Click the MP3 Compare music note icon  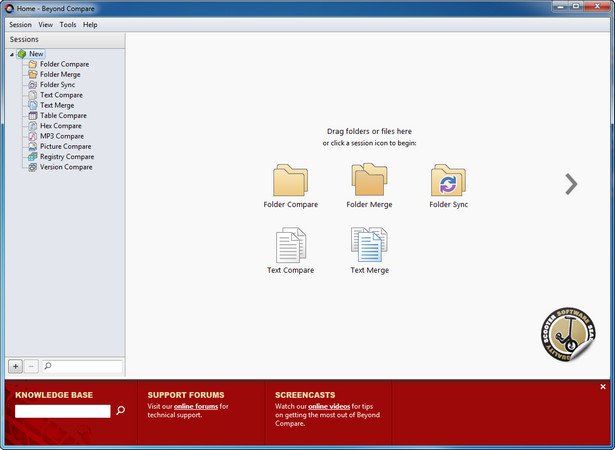click(x=33, y=136)
